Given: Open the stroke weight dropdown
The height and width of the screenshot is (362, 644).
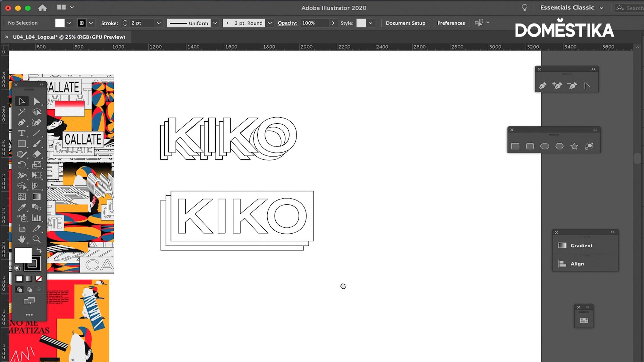Looking at the screenshot, I should pos(159,23).
